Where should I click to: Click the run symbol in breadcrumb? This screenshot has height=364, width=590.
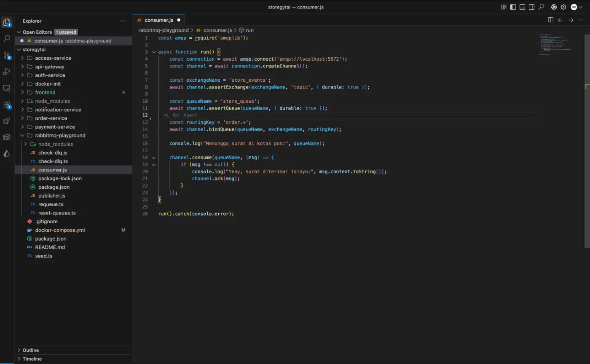pyautogui.click(x=249, y=30)
